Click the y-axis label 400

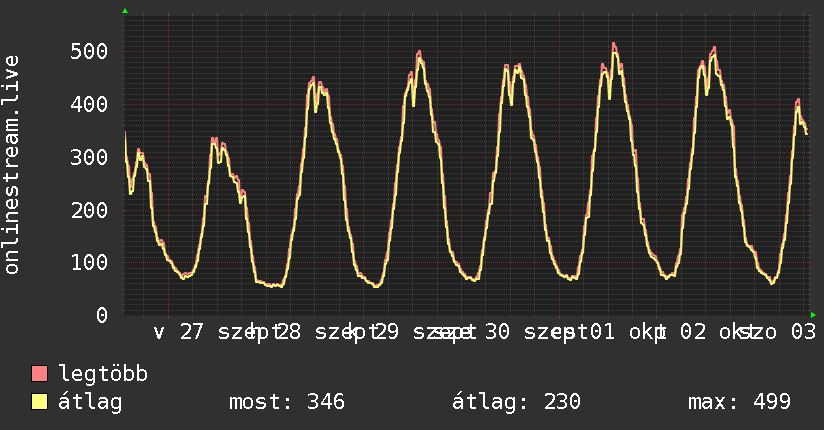(x=89, y=104)
